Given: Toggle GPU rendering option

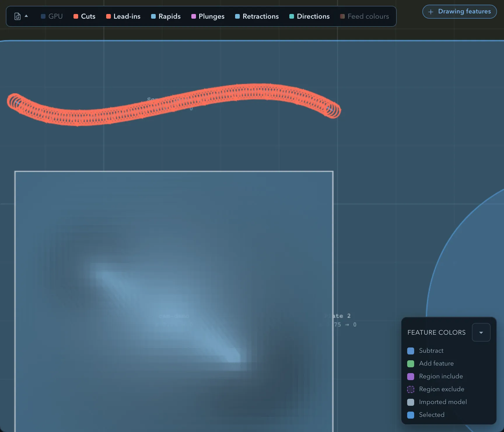Looking at the screenshot, I should [52, 16].
